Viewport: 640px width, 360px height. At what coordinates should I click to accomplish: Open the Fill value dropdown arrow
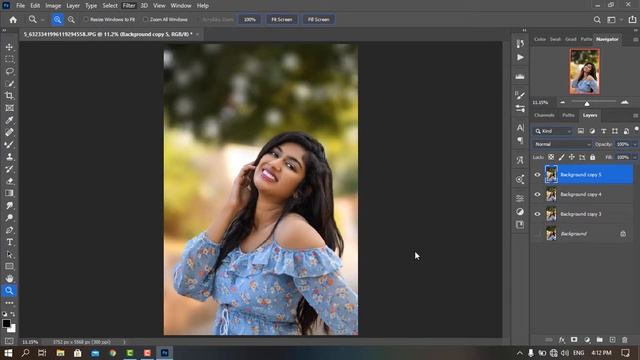[634, 157]
